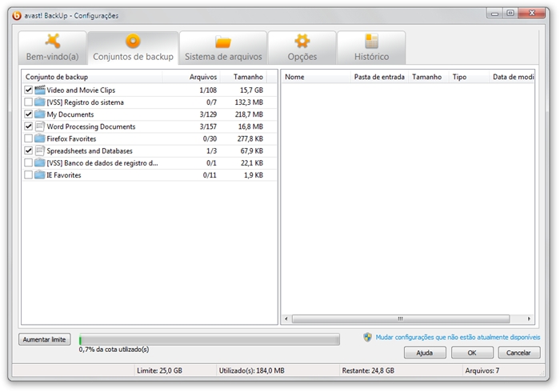Uncheck Spreadsheets and Databases checkbox
560x392 pixels.
(x=29, y=150)
